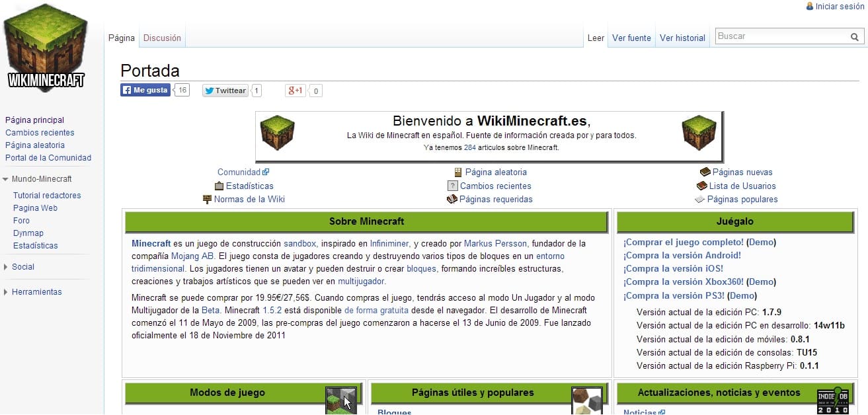The width and height of the screenshot is (868, 415).
Task: Click the book icon beside Páginas nuevas
Action: pos(705,172)
